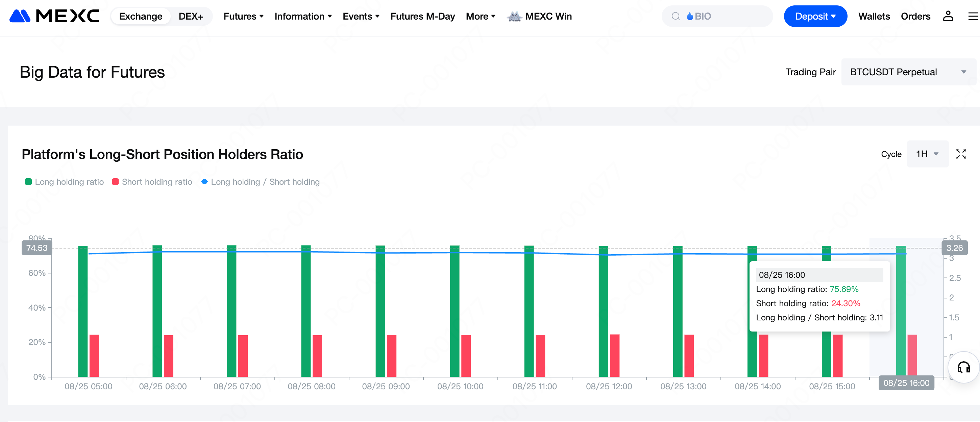Click the green 08/25 10:00 long bar
This screenshot has height=422, width=980.
point(454,312)
